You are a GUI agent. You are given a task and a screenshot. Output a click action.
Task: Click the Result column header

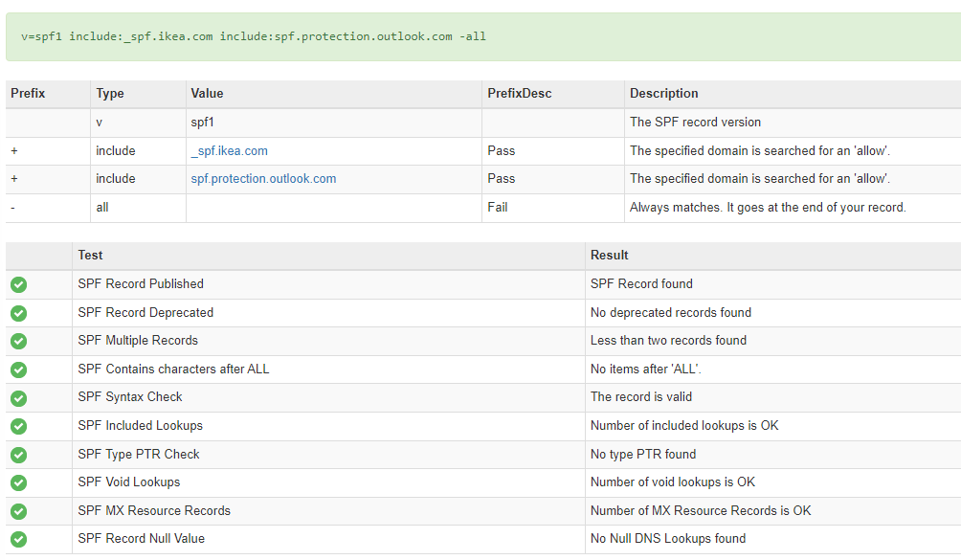(x=610, y=256)
